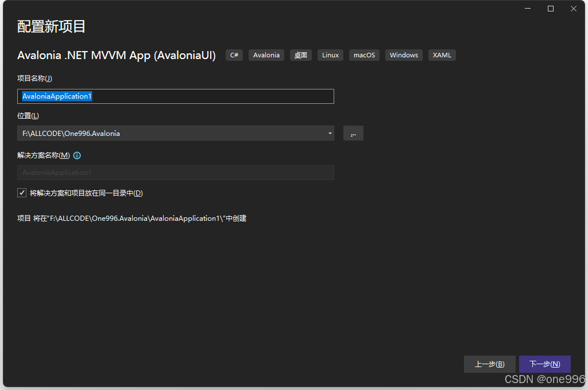Click the Linux tag
Image resolution: width=588 pixels, height=390 pixels.
point(330,55)
